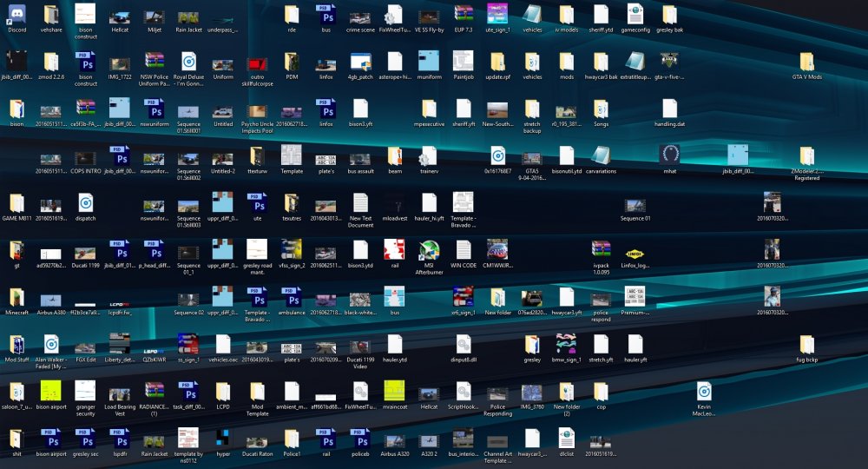This screenshot has height=469, width=868.
Task: Click the gameconfig file icon
Action: 635,15
